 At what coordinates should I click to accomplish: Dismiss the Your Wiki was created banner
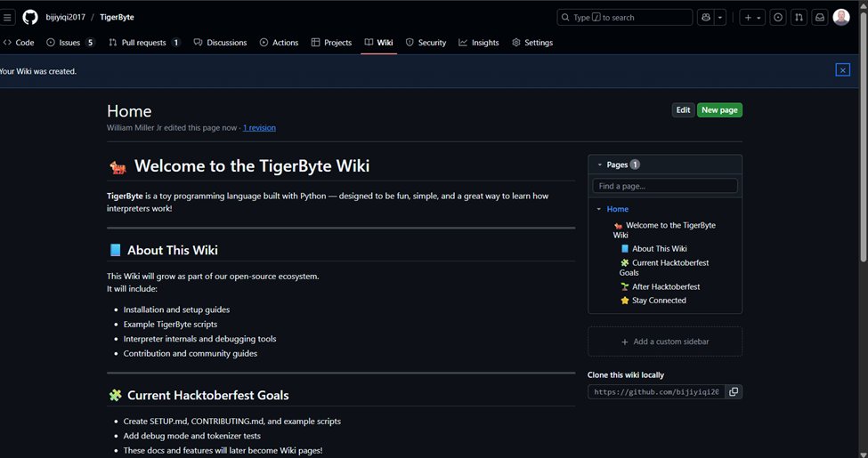842,70
